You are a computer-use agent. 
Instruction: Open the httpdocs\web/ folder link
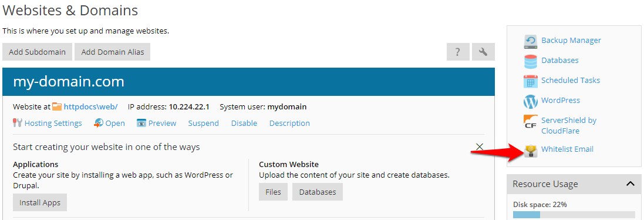tap(90, 107)
